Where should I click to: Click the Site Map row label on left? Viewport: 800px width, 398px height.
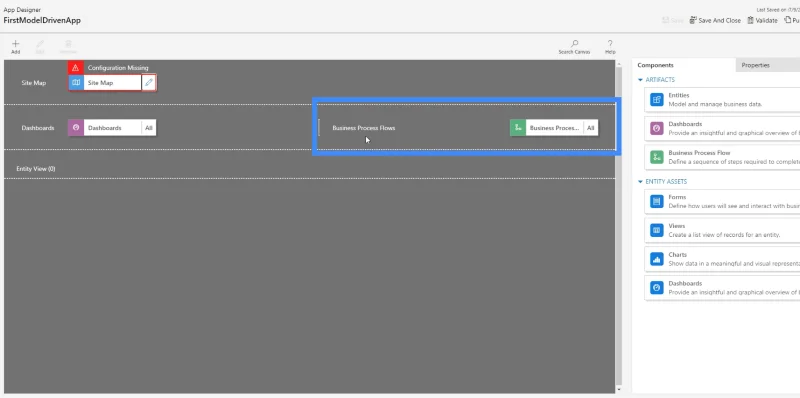point(34,83)
